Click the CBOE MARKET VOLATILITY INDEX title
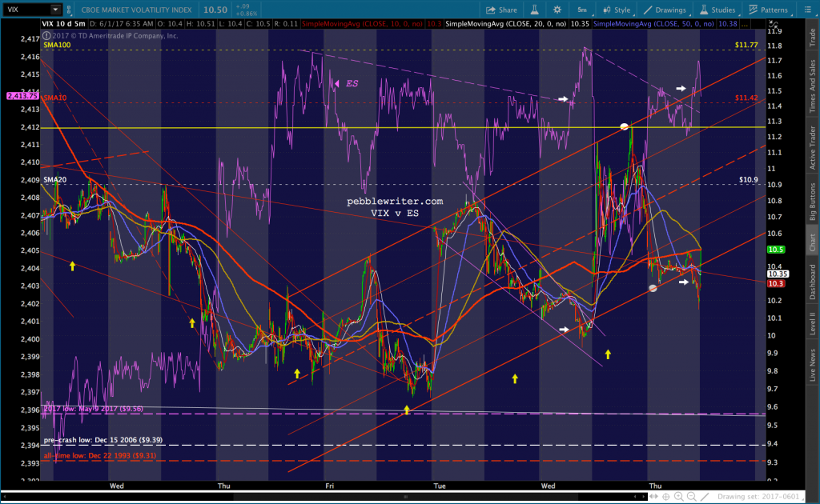This screenshot has height=504, width=820. tap(136, 10)
